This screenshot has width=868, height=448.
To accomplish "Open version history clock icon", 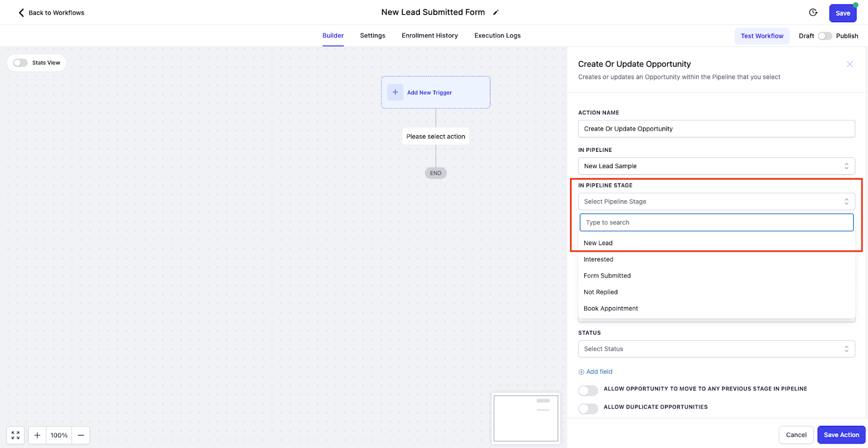I will coord(813,12).
